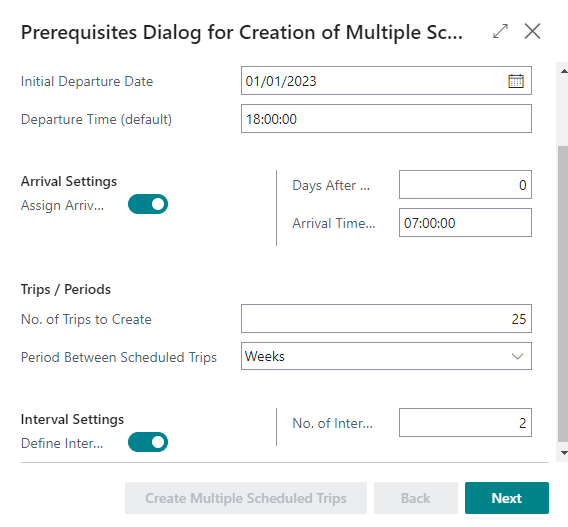Click the Period Between Scheduled Trips label

pyautogui.click(x=119, y=357)
